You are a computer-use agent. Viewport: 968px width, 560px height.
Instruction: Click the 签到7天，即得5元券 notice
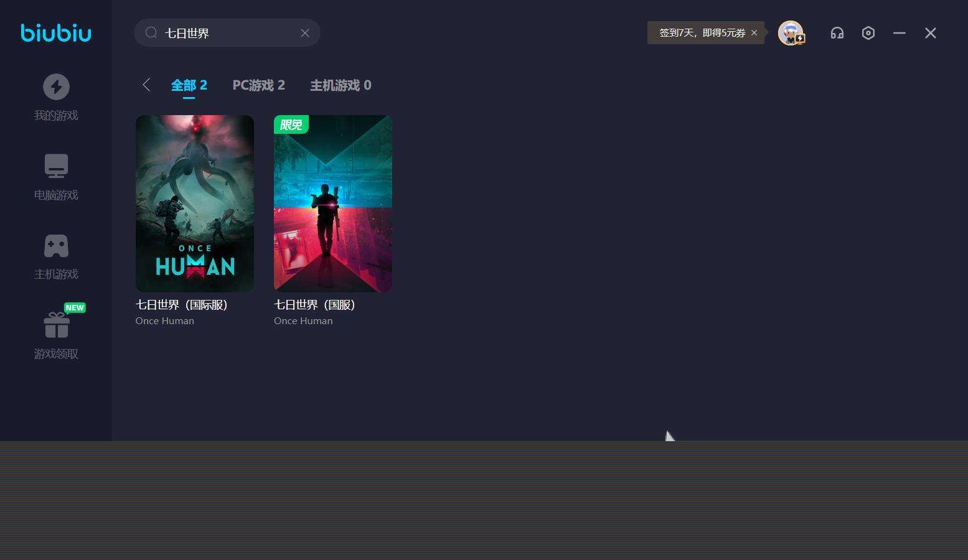702,33
